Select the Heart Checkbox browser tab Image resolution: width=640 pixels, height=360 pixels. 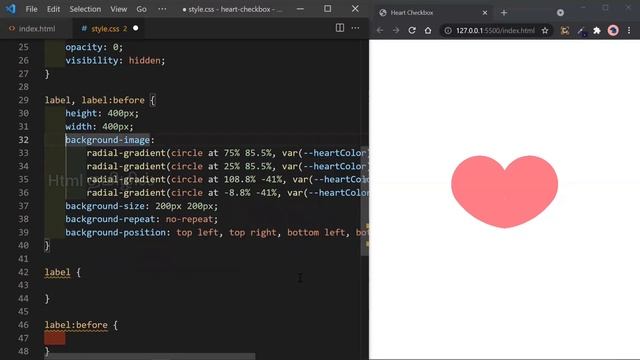[x=433, y=13]
